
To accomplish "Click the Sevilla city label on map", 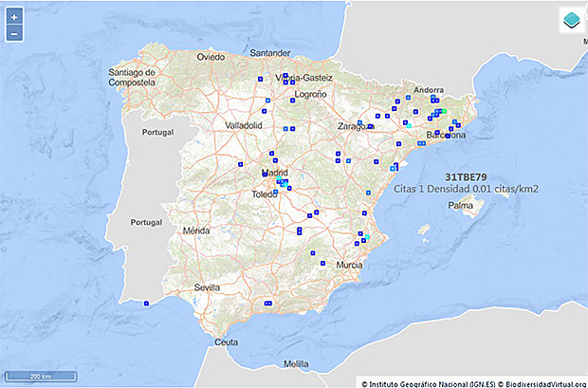I will click(x=206, y=286).
